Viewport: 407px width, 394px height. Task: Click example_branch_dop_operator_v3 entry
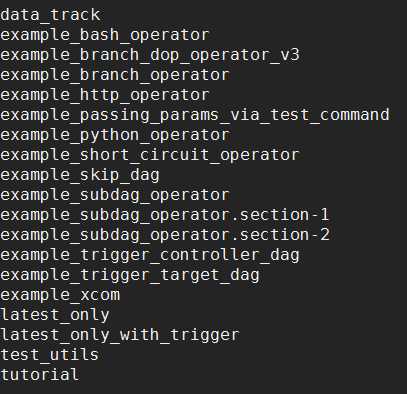[150, 55]
